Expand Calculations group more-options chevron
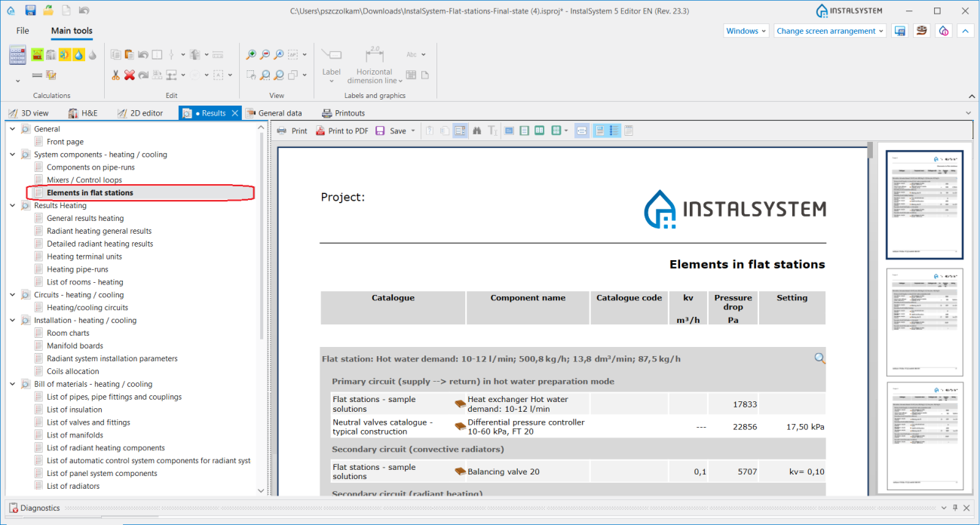 17,79
